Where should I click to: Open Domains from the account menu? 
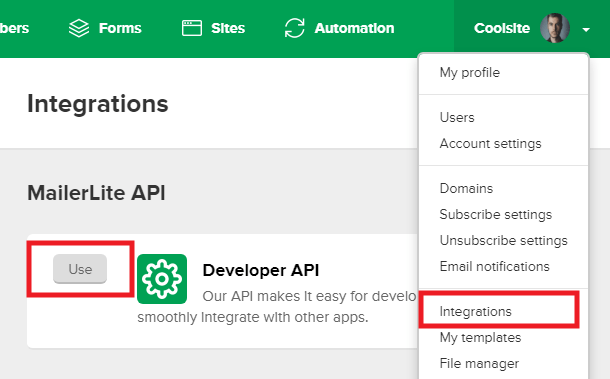coord(466,188)
